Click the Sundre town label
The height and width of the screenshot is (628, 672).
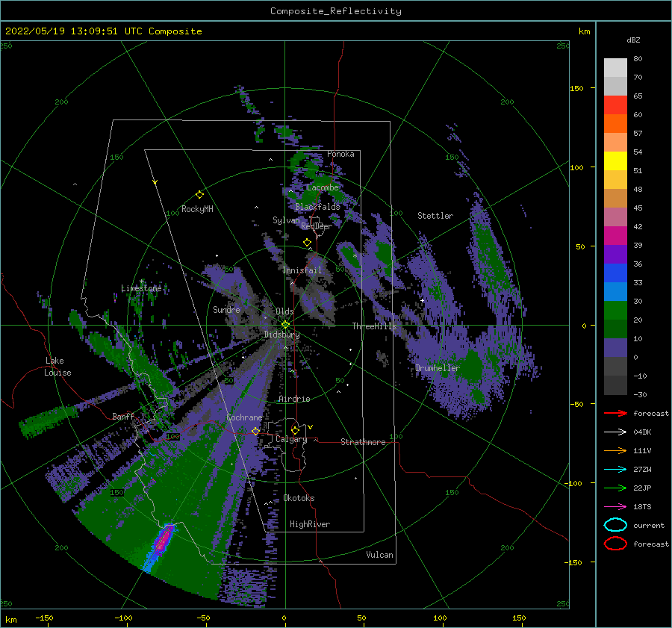point(226,309)
